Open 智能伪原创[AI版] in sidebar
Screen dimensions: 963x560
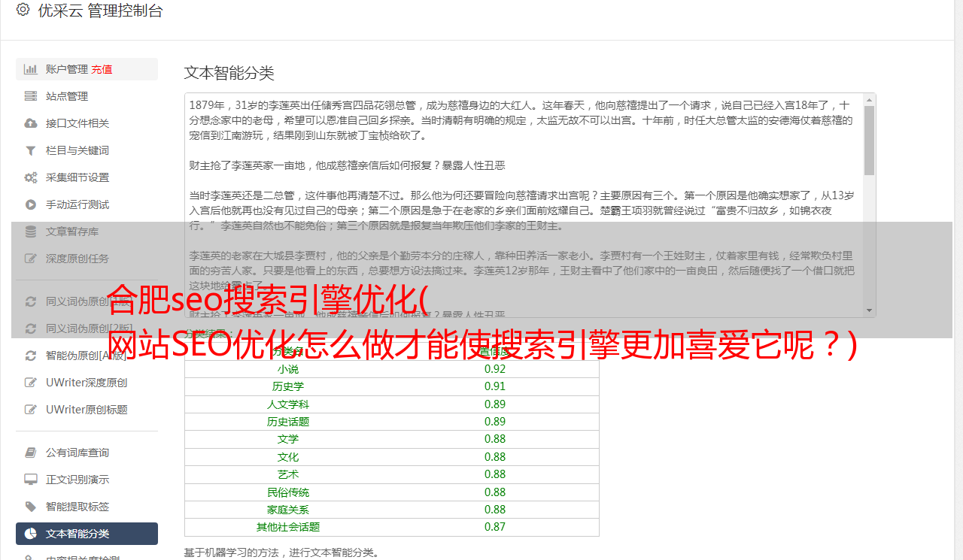tap(87, 356)
